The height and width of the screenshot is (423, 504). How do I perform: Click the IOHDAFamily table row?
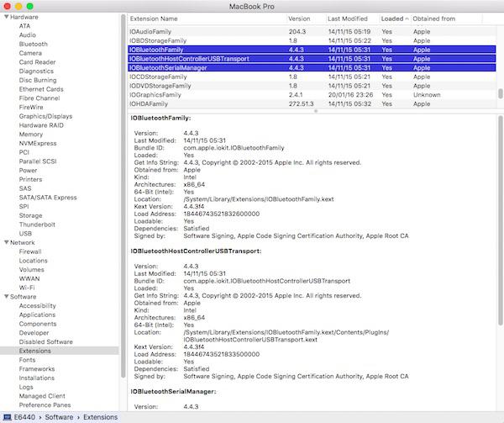pyautogui.click(x=150, y=105)
